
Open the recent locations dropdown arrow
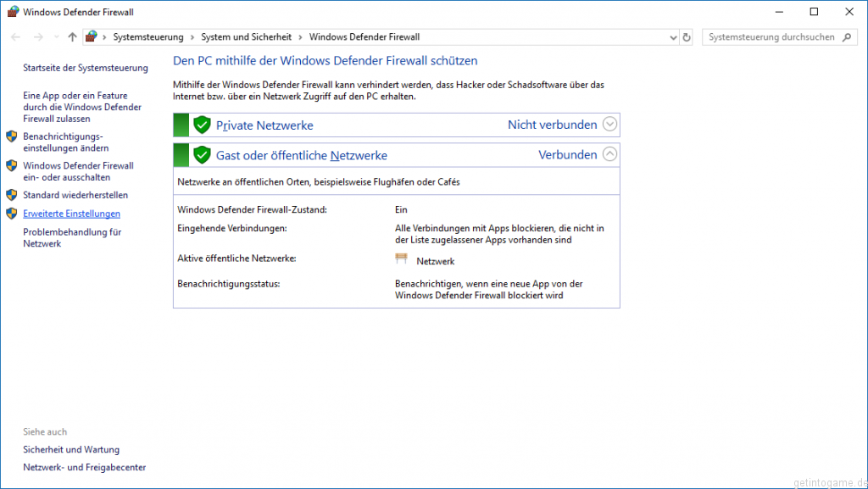point(57,37)
